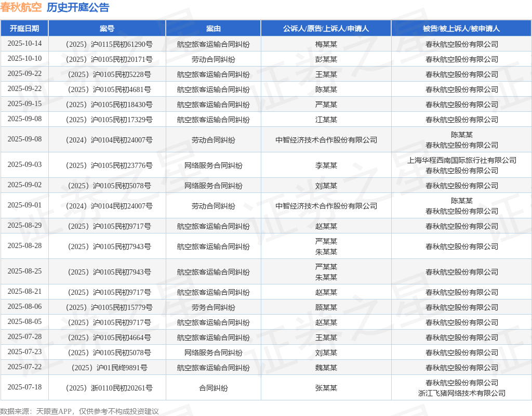Select case number (2025)沪0115民初61290号
The height and width of the screenshot is (416, 532).
(109, 44)
